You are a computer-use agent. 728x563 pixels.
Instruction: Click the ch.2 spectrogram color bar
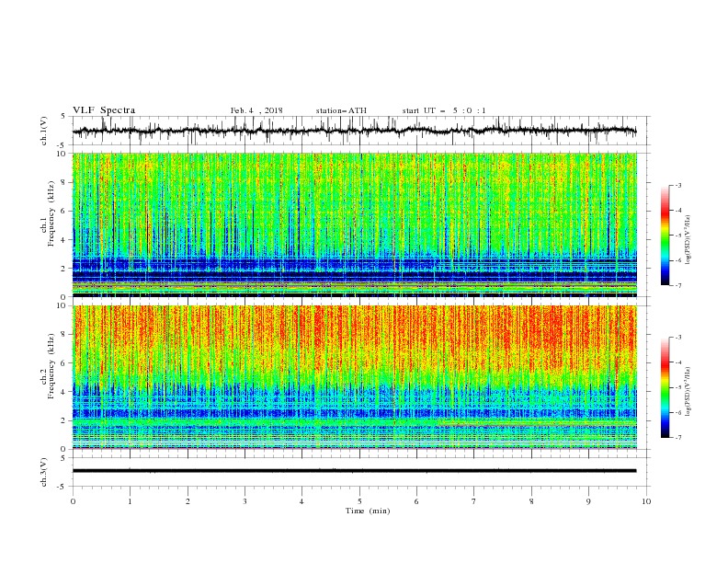coord(665,387)
